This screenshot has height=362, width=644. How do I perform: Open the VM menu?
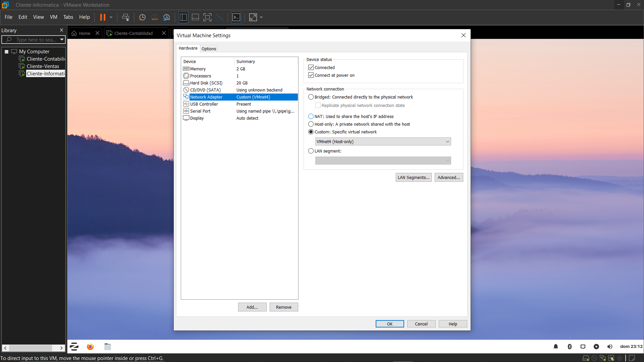coord(53,17)
